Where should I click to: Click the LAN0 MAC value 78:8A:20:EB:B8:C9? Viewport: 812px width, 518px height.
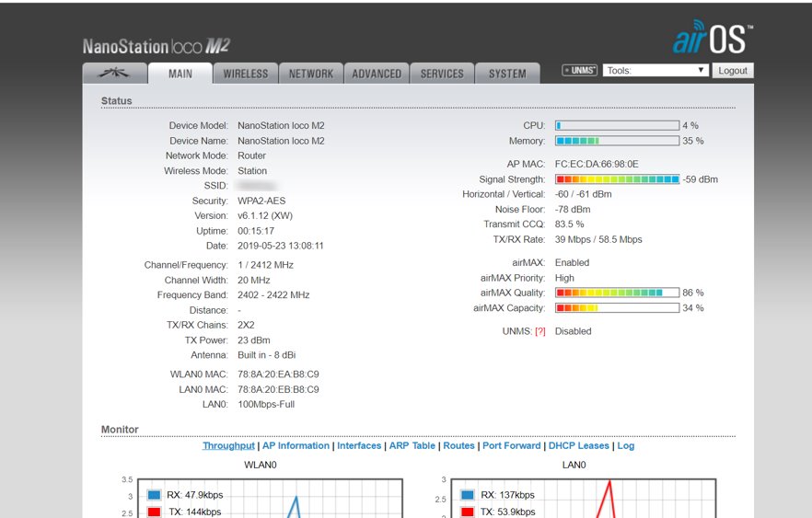click(278, 389)
